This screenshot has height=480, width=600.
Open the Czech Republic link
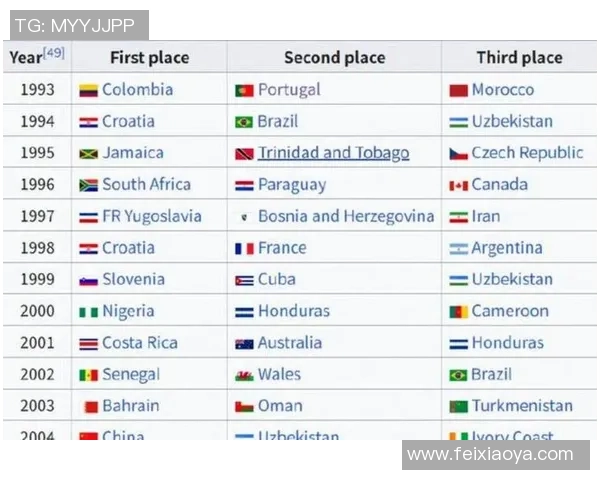[x=527, y=153]
